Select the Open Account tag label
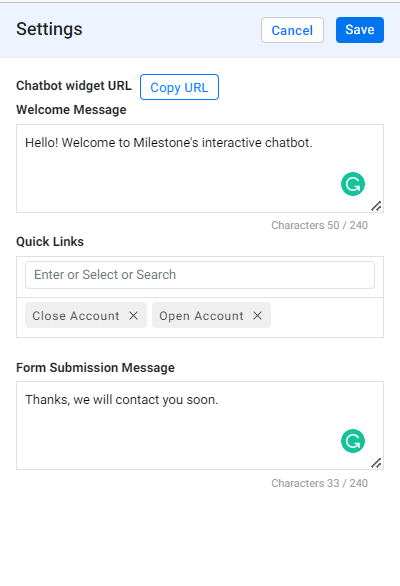 click(x=201, y=316)
